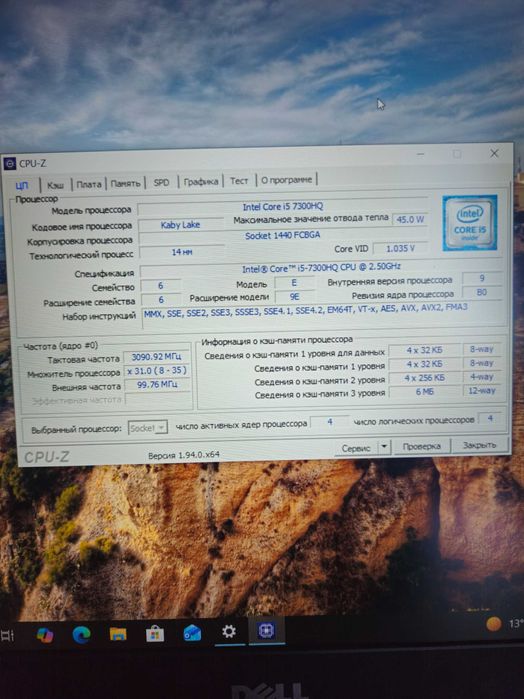Image resolution: width=524 pixels, height=699 pixels.
Task: Click the 9E extended model value
Action: (x=294, y=297)
